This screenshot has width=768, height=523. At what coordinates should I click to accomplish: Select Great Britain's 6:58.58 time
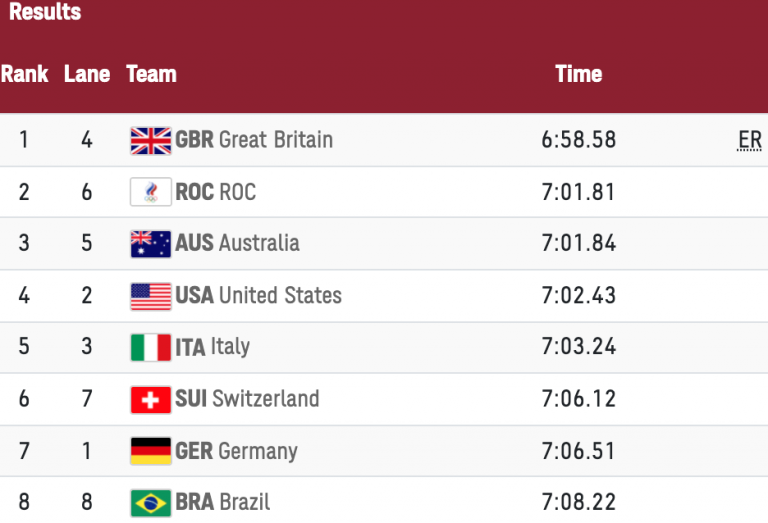(578, 140)
